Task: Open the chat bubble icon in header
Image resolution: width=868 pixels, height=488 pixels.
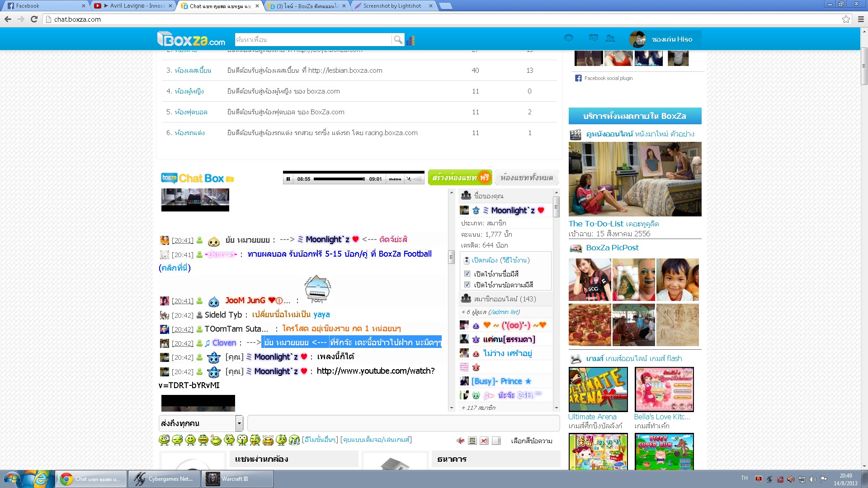Action: 569,39
